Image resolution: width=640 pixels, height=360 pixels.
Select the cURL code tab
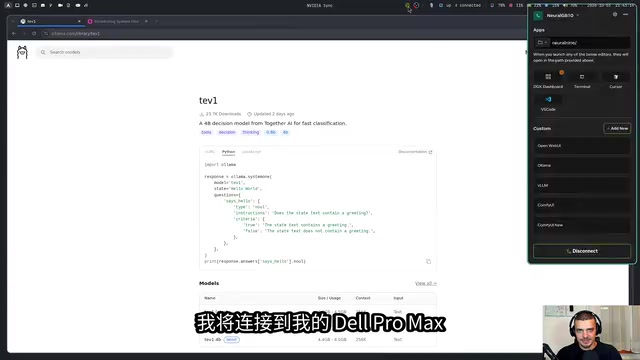pyautogui.click(x=210, y=152)
